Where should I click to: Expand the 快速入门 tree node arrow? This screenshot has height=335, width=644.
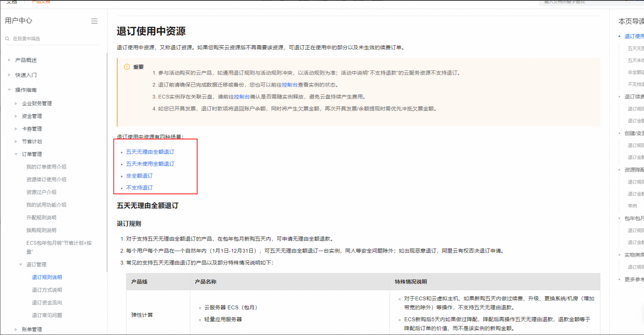(9, 75)
